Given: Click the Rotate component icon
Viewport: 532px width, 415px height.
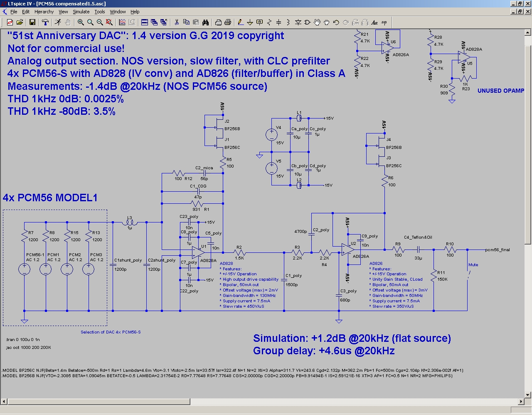Looking at the screenshot, I should pyautogui.click(x=355, y=22).
